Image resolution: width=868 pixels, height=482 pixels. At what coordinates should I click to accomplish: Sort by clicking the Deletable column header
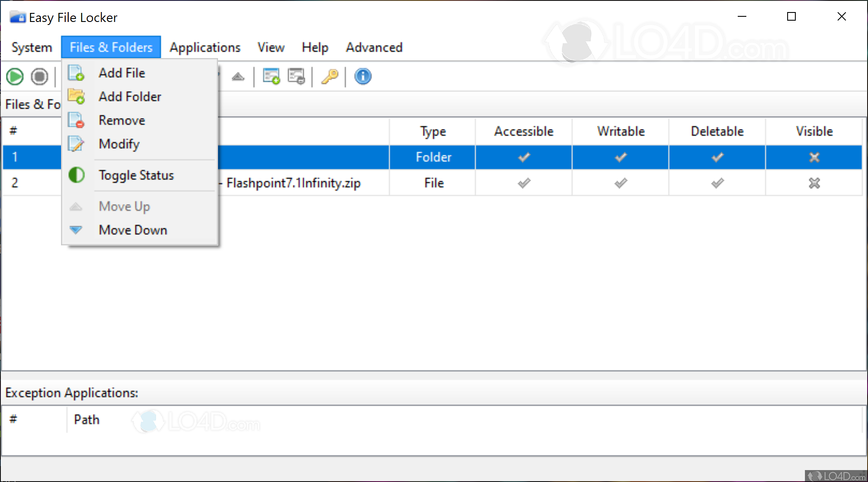click(x=716, y=131)
